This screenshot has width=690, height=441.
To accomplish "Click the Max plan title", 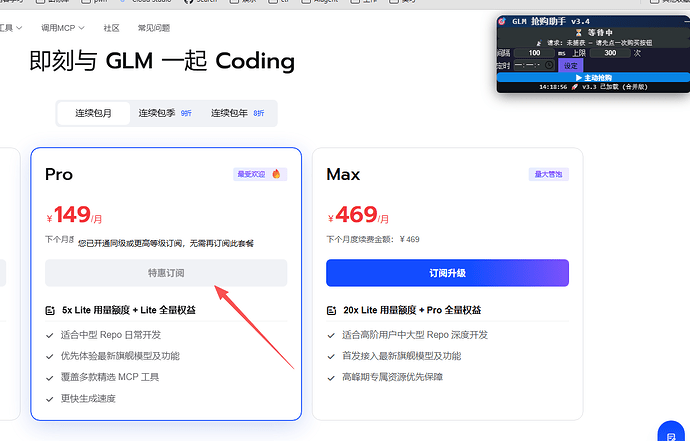I will coord(343,174).
